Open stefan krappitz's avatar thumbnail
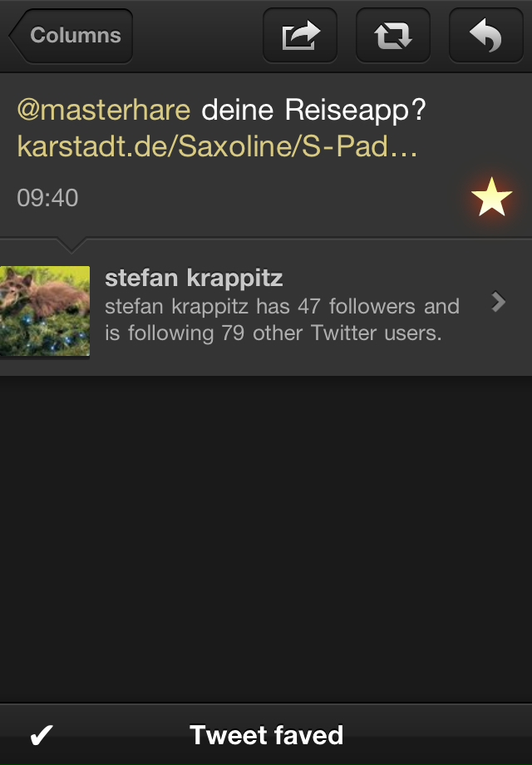Screen dimensions: 532x765 tap(45, 311)
